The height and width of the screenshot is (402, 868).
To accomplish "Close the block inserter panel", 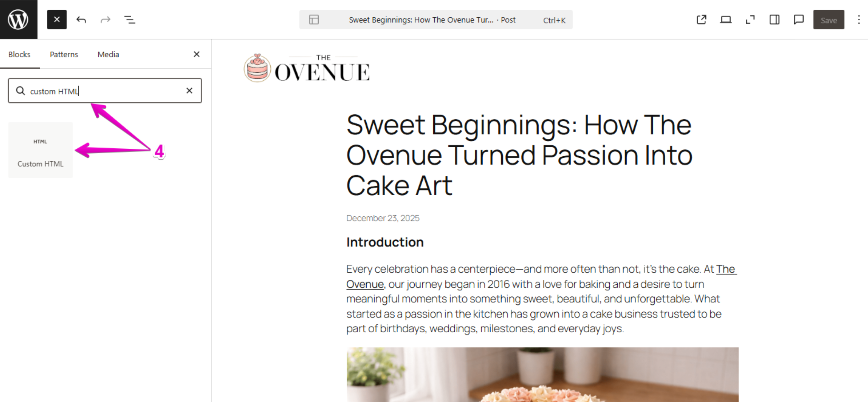I will [x=196, y=54].
